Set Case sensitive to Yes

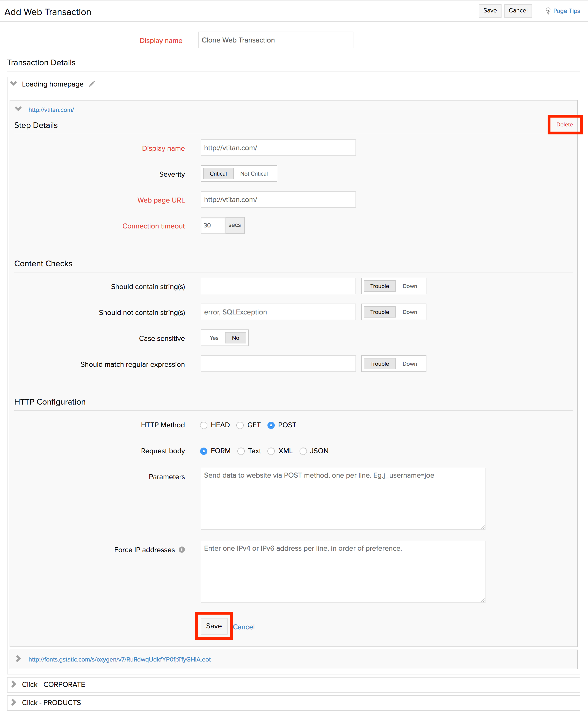click(x=214, y=338)
